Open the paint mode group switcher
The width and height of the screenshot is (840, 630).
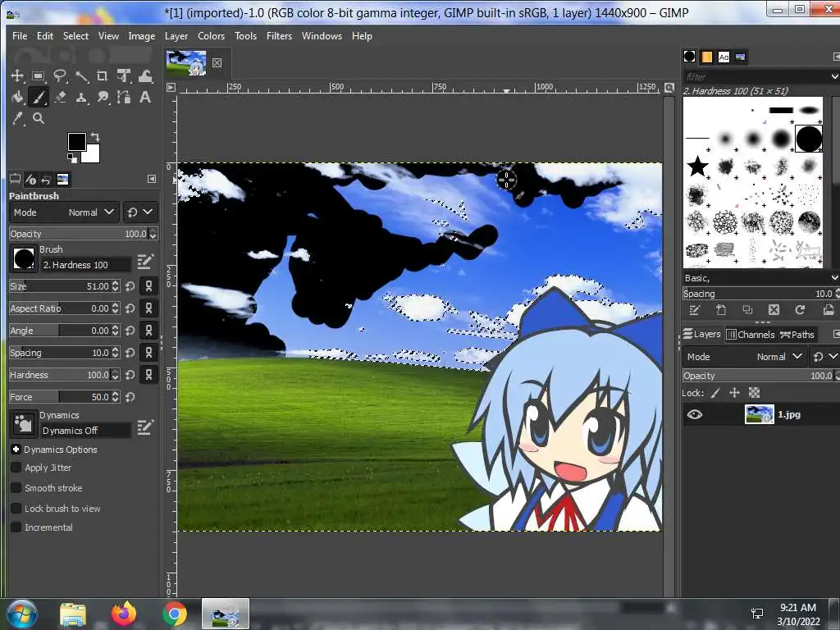click(x=139, y=212)
